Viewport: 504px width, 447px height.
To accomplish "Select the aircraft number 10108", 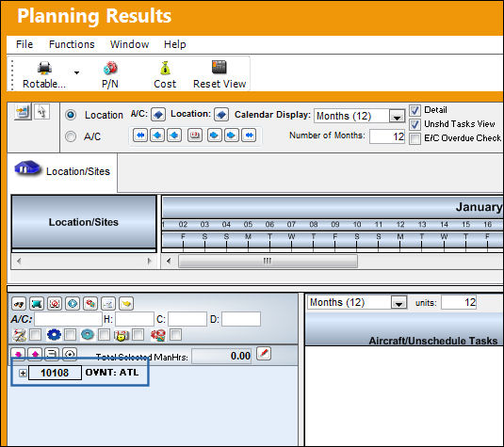I will point(55,373).
